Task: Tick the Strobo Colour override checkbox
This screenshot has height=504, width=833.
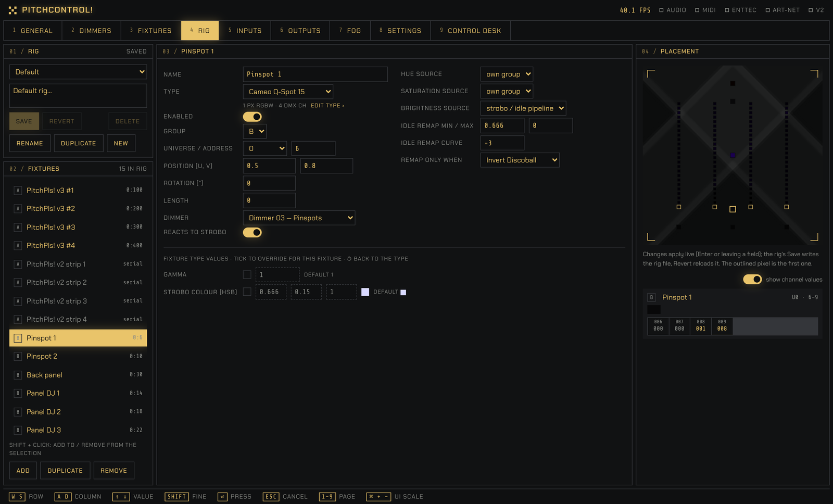Action: (247, 292)
